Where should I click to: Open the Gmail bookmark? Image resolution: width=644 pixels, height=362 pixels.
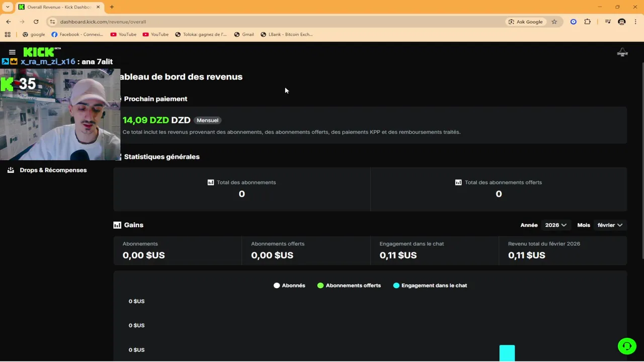tap(244, 35)
